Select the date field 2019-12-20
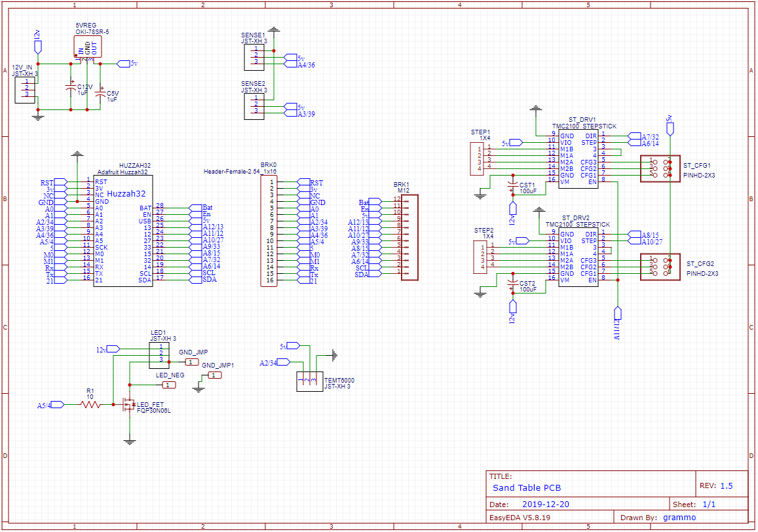 coord(546,505)
